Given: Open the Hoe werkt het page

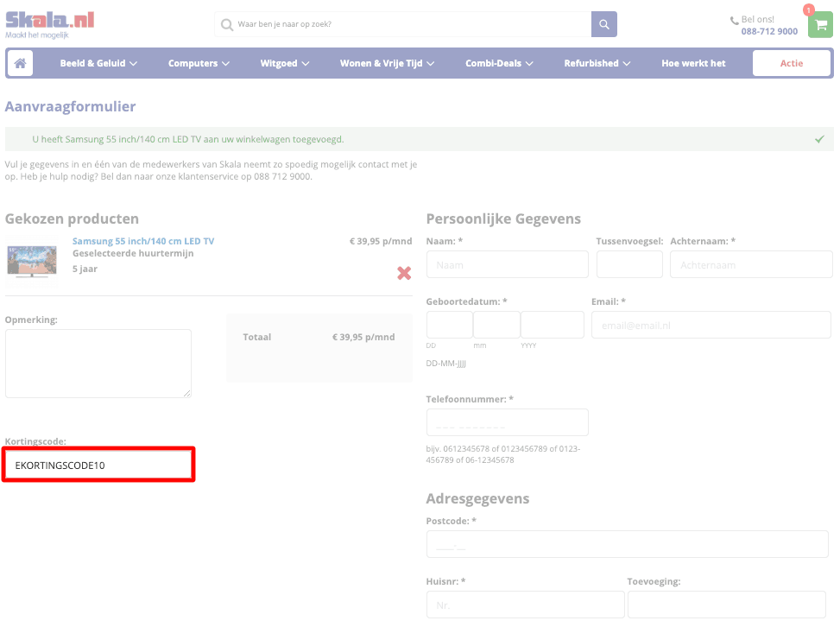Looking at the screenshot, I should pos(693,63).
